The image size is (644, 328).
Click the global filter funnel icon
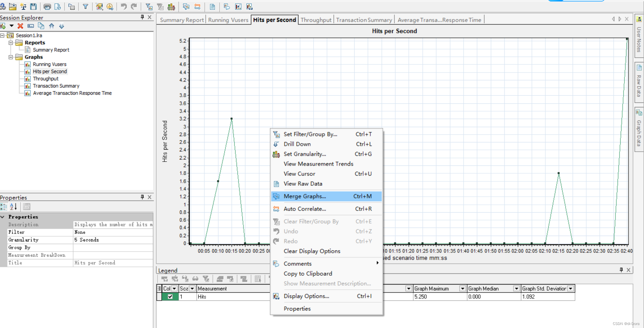click(85, 6)
